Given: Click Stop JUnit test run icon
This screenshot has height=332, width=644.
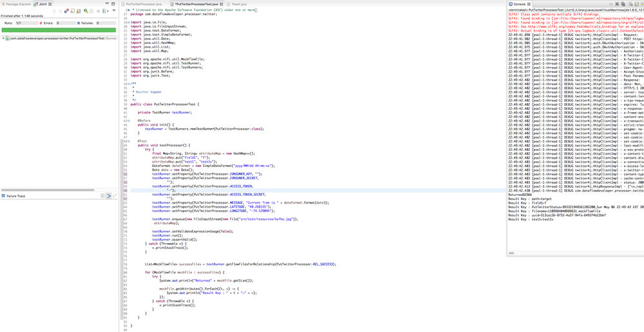Looking at the screenshot, I should [x=98, y=11].
